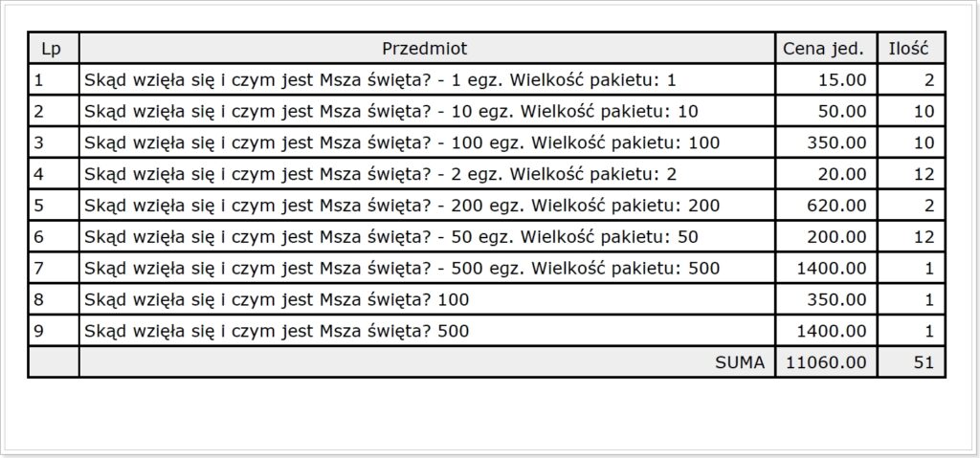980x458 pixels.
Task: Click the row 9 item ending in 500
Action: (427, 331)
